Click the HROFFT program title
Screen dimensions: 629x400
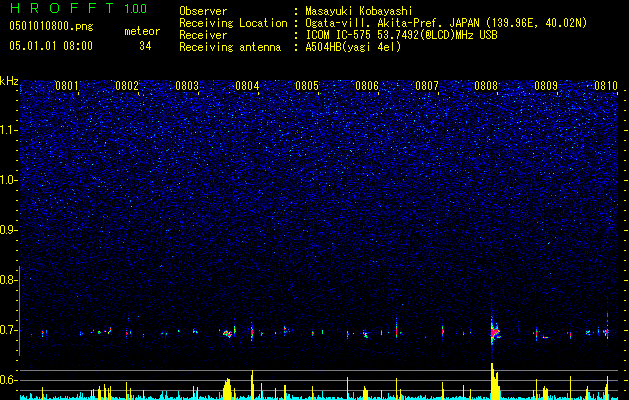[62, 8]
